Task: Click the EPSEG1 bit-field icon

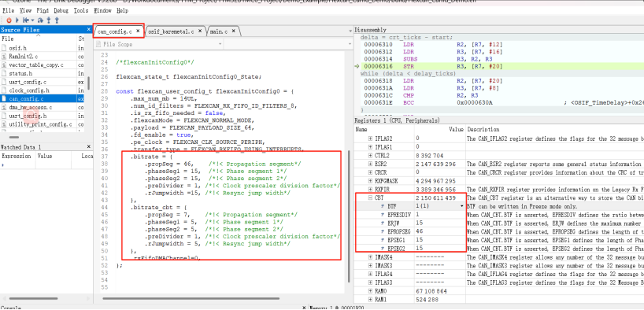Action: click(x=383, y=240)
